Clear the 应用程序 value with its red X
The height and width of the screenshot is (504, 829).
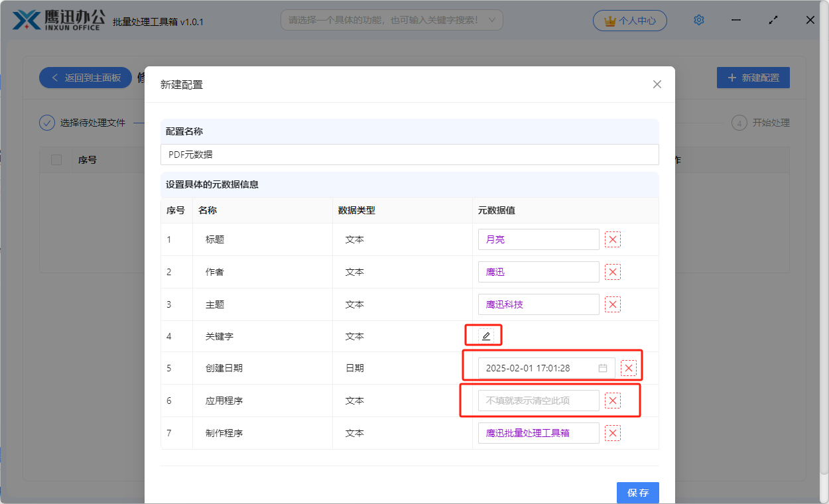(613, 401)
